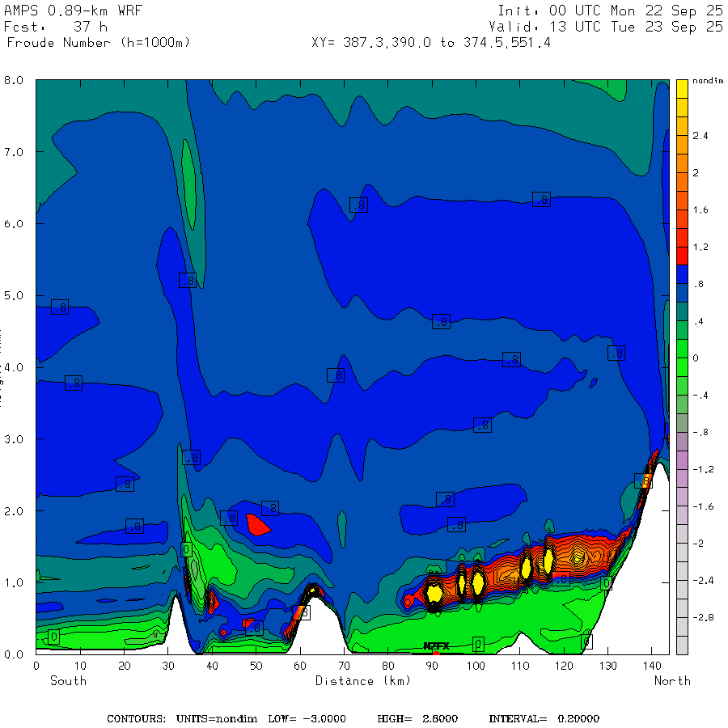Image resolution: width=728 pixels, height=728 pixels.
Task: Click the 'North' label on the x-axis
Action: click(x=672, y=680)
